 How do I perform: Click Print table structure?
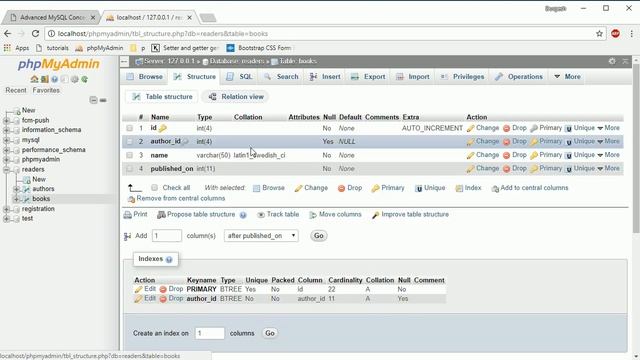[x=136, y=214]
